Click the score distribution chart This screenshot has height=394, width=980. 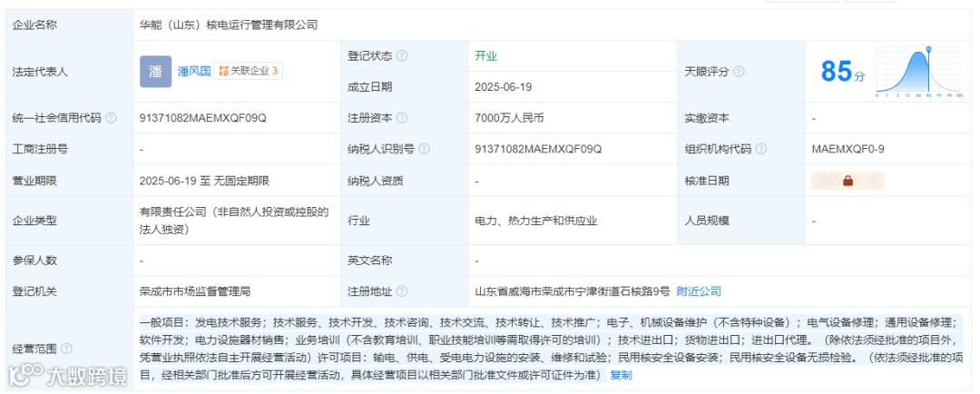918,72
